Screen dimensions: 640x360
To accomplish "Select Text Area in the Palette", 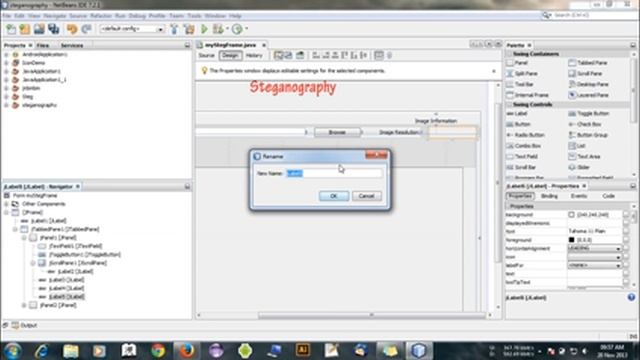I will tap(584, 156).
